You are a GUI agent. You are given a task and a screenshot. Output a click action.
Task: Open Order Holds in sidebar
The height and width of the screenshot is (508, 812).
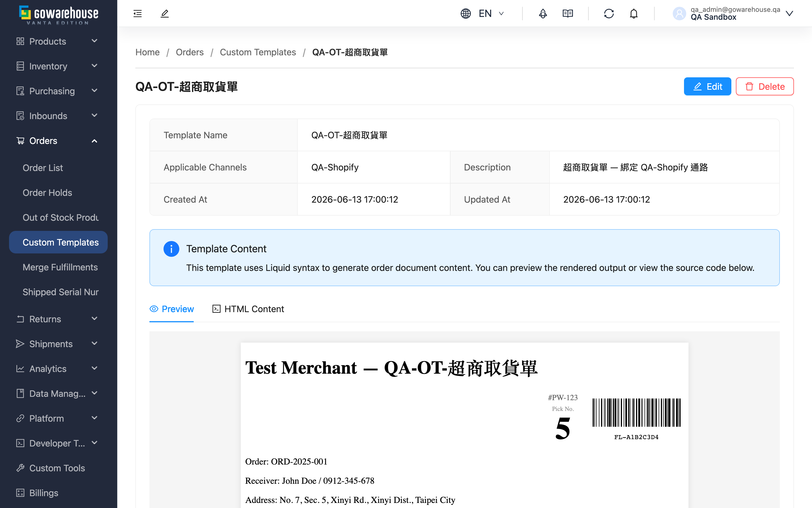click(x=47, y=193)
